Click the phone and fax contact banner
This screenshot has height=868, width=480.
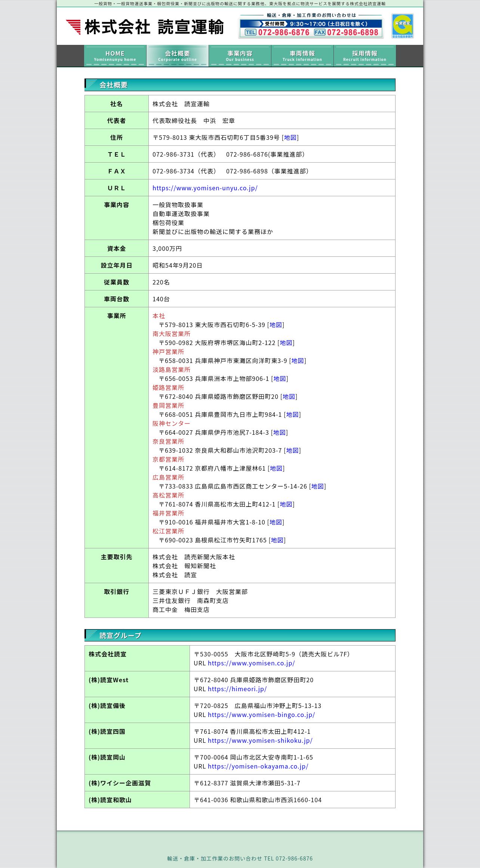pyautogui.click(x=311, y=26)
